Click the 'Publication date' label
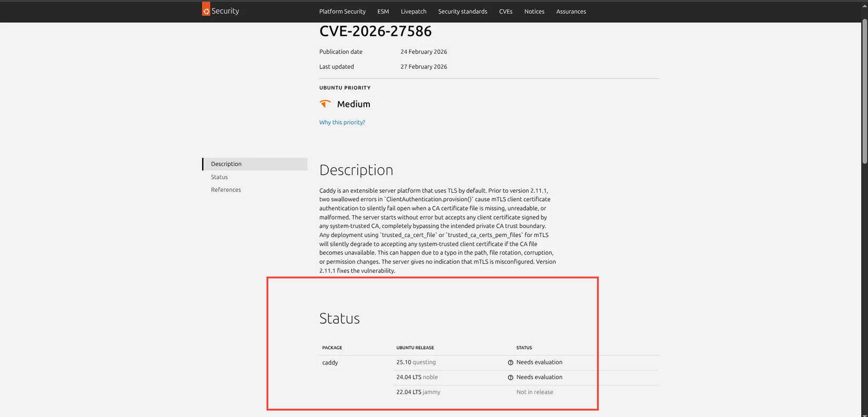The width and height of the screenshot is (868, 417). [x=341, y=52]
